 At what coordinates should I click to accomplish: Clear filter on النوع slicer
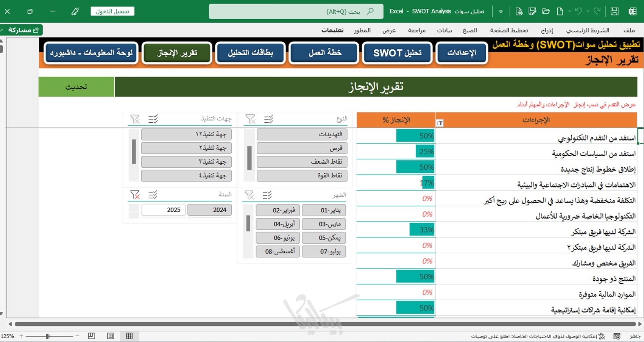250,119
